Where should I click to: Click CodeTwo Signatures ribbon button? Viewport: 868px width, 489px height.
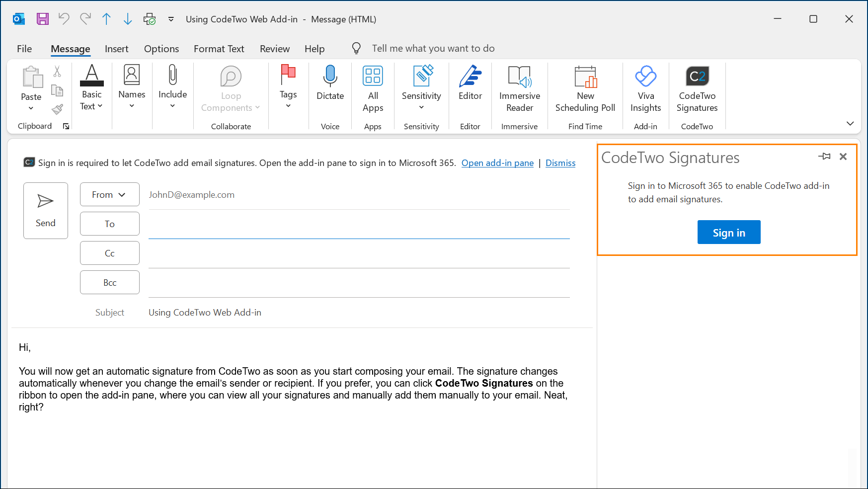pyautogui.click(x=697, y=89)
